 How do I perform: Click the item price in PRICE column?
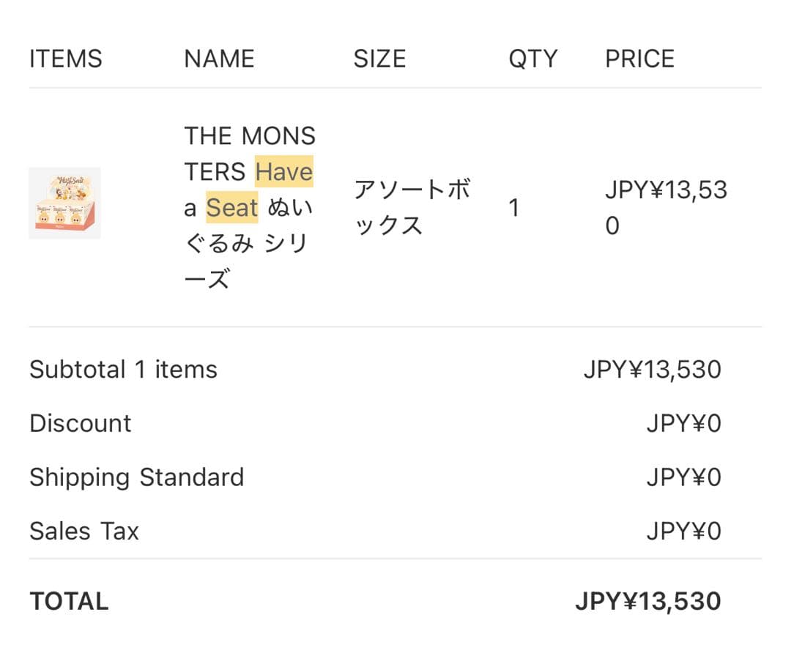pyautogui.click(x=665, y=207)
